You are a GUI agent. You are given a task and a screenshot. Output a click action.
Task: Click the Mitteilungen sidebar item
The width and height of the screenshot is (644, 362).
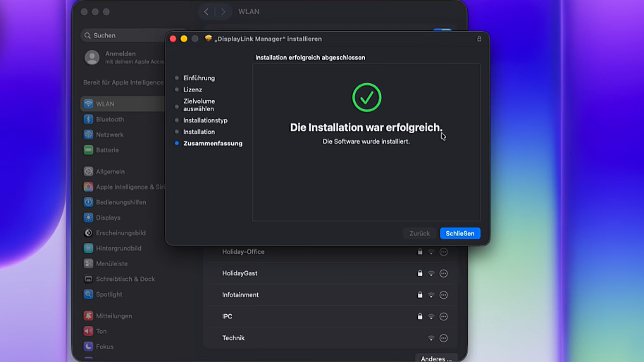(113, 316)
